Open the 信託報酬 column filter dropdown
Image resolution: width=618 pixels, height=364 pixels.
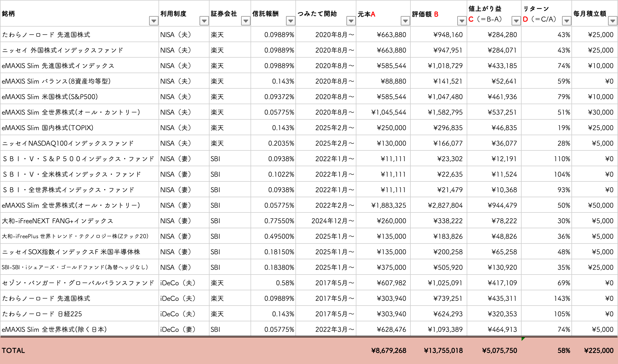[290, 21]
